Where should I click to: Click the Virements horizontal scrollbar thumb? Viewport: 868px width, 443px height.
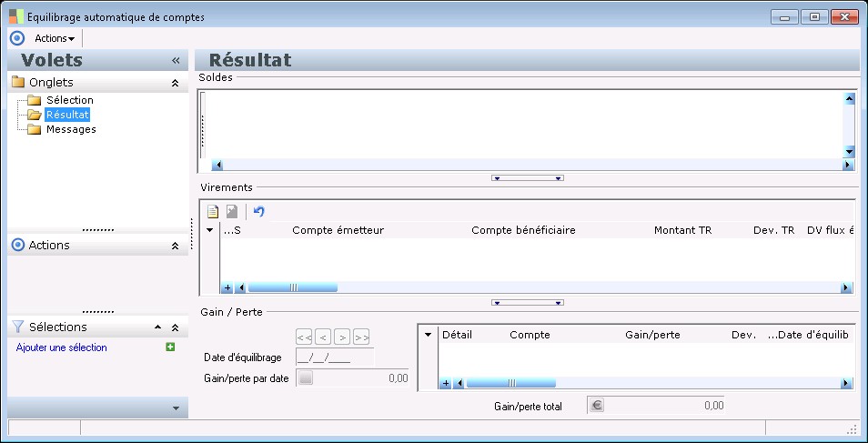pos(293,288)
